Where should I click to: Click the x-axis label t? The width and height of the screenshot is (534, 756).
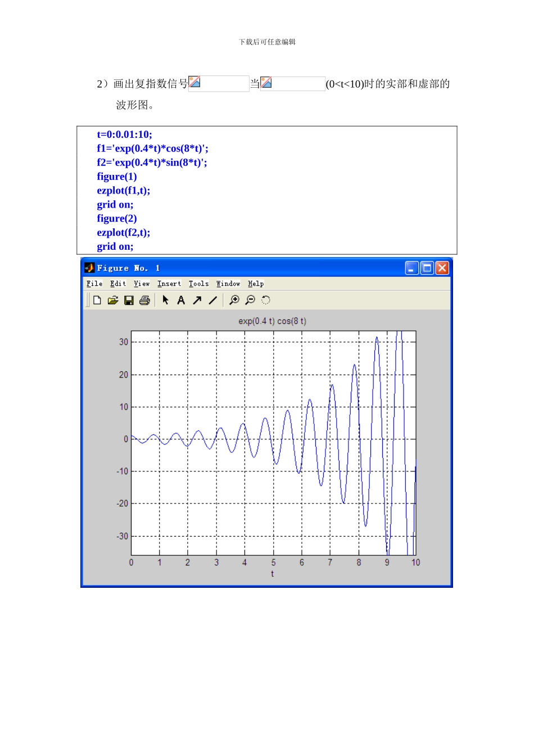pyautogui.click(x=273, y=574)
